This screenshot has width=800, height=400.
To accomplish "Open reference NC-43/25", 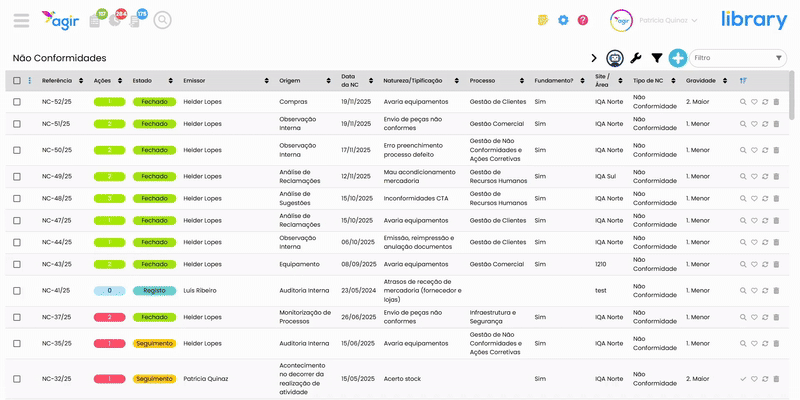I will (57, 264).
